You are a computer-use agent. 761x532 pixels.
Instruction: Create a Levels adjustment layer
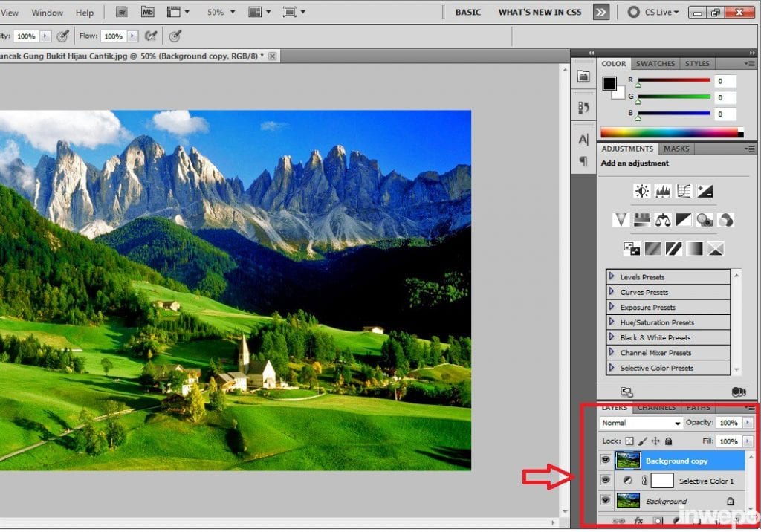click(663, 191)
